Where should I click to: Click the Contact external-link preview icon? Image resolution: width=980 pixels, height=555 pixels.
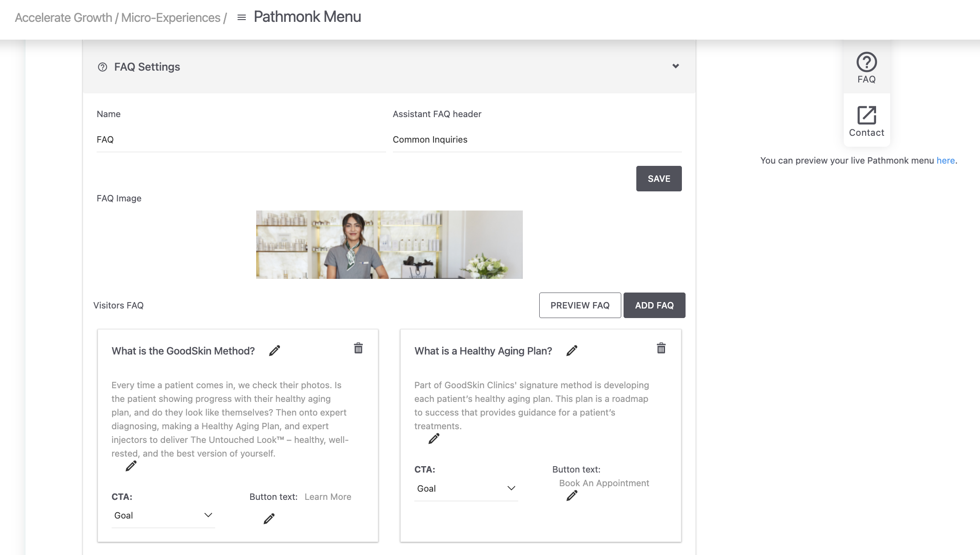866,115
